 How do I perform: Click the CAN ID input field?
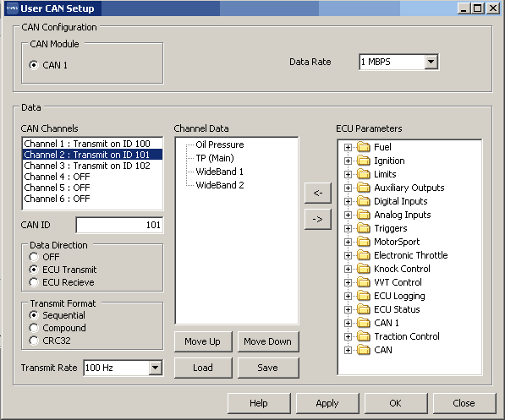[119, 225]
